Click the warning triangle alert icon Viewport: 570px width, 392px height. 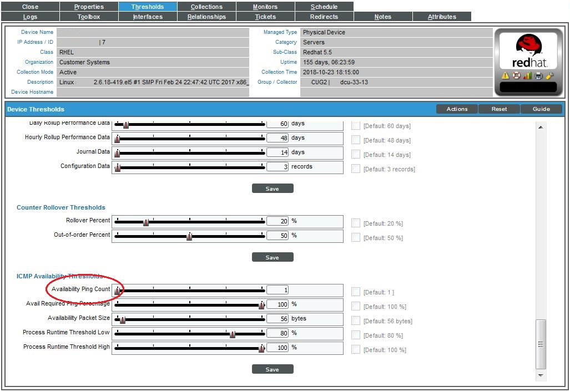coord(507,75)
